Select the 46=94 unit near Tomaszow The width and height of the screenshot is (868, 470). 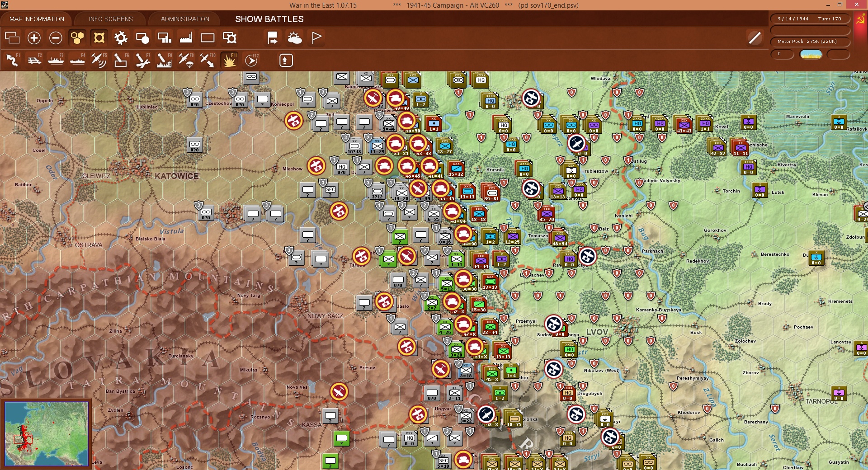(x=560, y=237)
